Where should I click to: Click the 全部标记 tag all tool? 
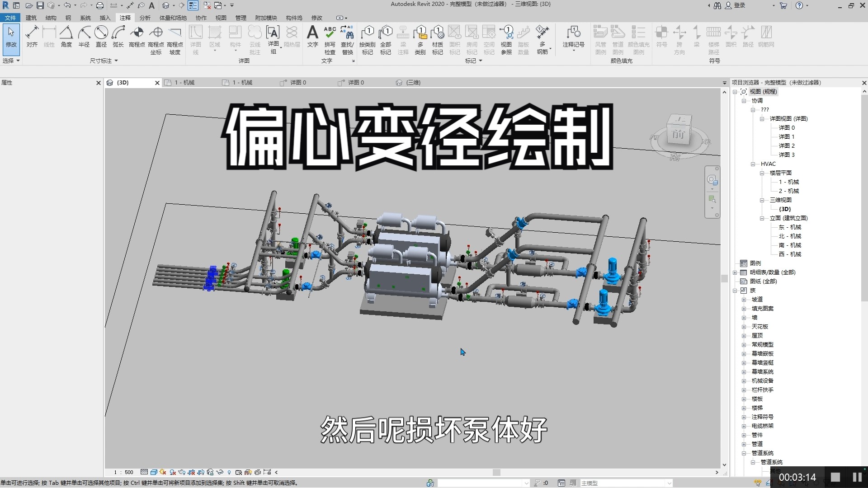click(x=386, y=40)
